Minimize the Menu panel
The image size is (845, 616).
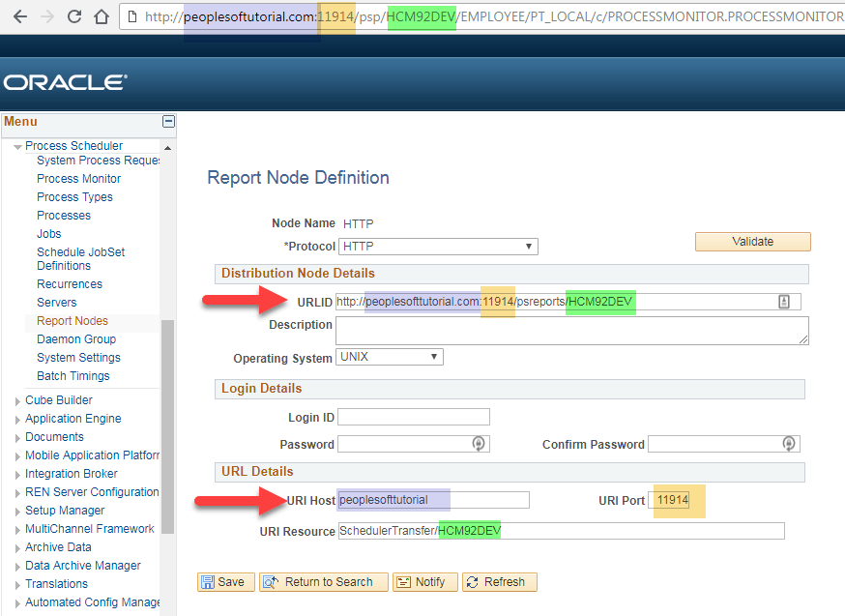click(168, 121)
